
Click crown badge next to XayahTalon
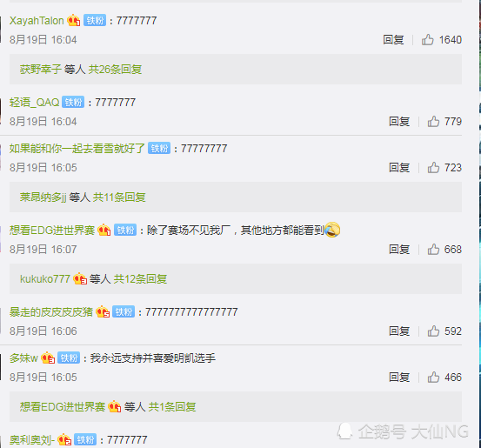[x=74, y=20]
